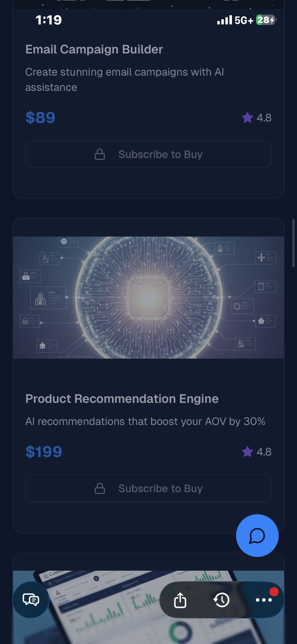This screenshot has width=297, height=644.
Task: Open the blue floating chat bubble
Action: [257, 536]
